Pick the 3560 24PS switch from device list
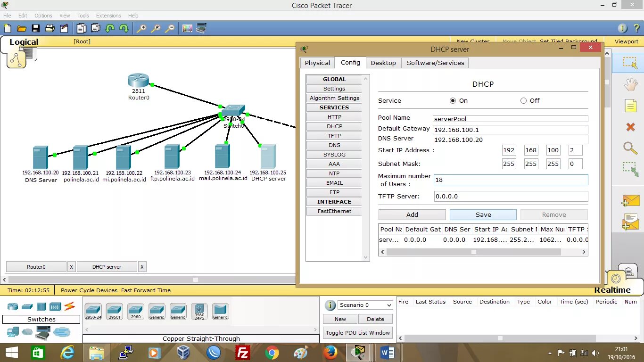Viewport: 644px width, 362px height. pyautogui.click(x=199, y=312)
